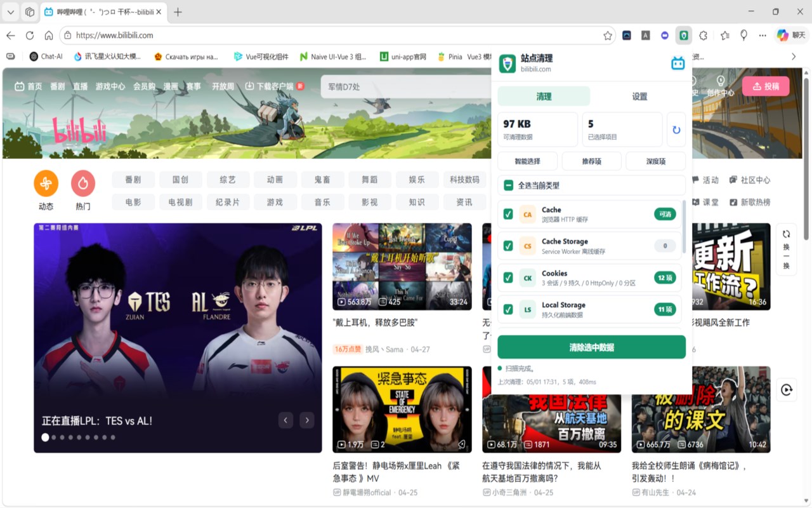Go to the browser home page
812x508 pixels.
(x=49, y=36)
